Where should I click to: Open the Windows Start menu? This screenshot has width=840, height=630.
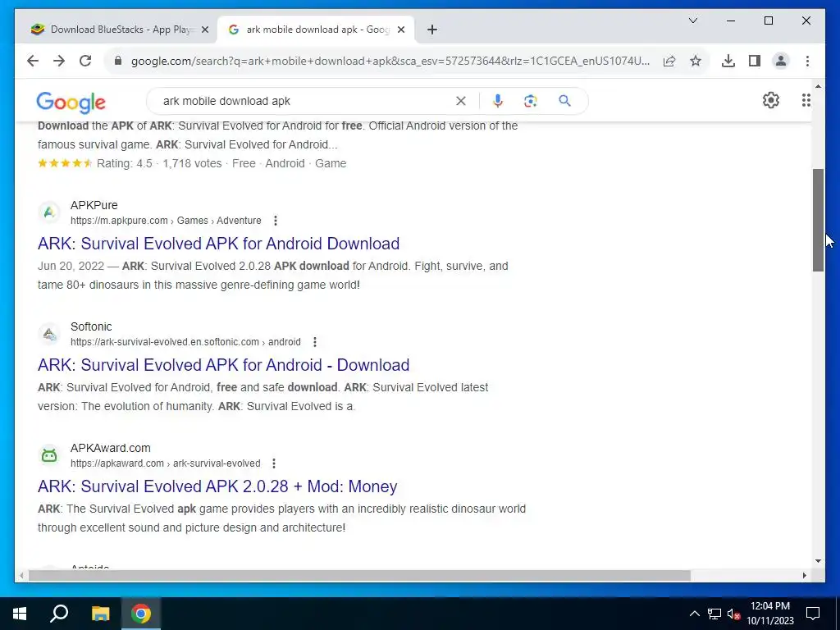[20, 614]
